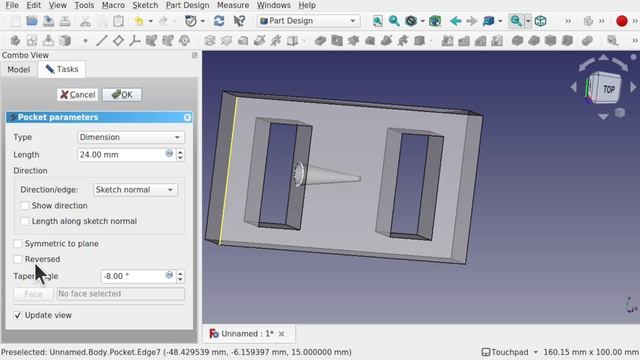Uncheck the Update view checkbox
This screenshot has height=360, width=640.
pyautogui.click(x=18, y=315)
